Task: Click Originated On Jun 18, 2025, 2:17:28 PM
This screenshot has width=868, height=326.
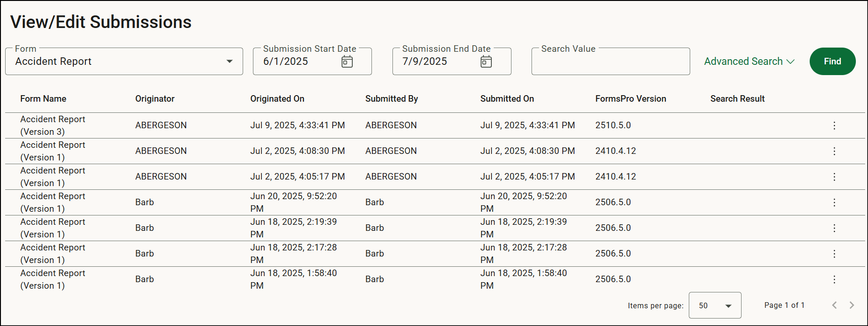Action: (x=294, y=254)
